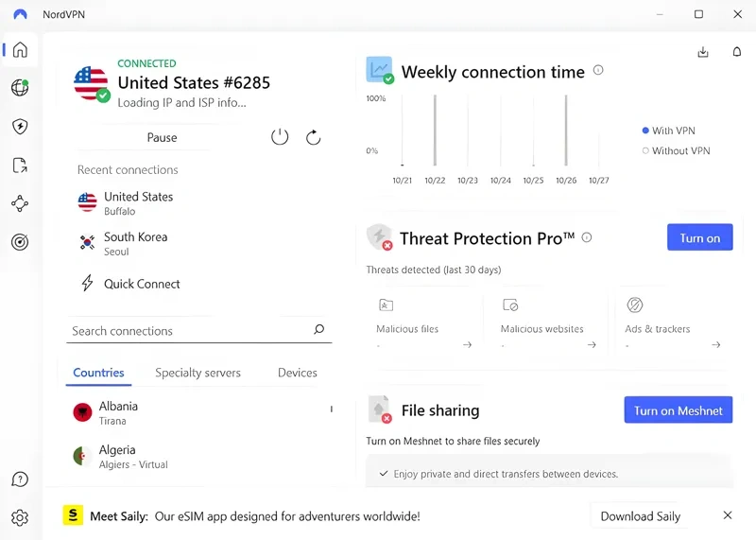Select Algeria Algiers - Virtual
756x540 pixels.
(198, 457)
